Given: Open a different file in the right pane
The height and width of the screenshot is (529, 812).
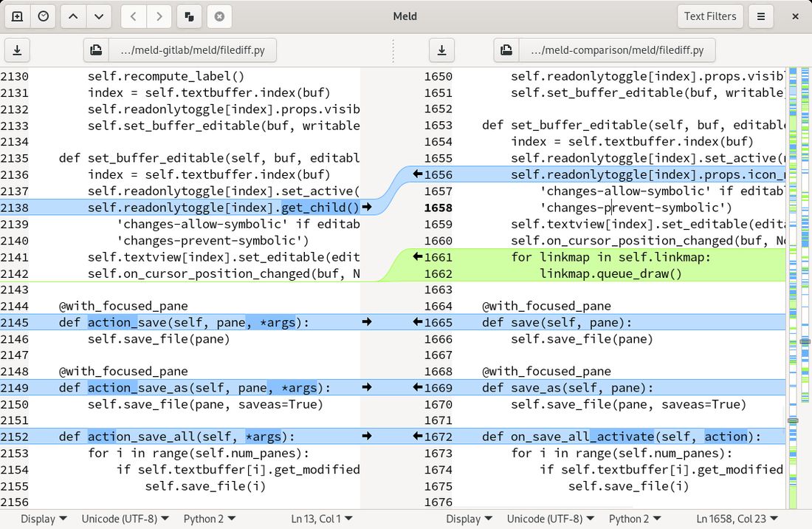Looking at the screenshot, I should (x=506, y=50).
